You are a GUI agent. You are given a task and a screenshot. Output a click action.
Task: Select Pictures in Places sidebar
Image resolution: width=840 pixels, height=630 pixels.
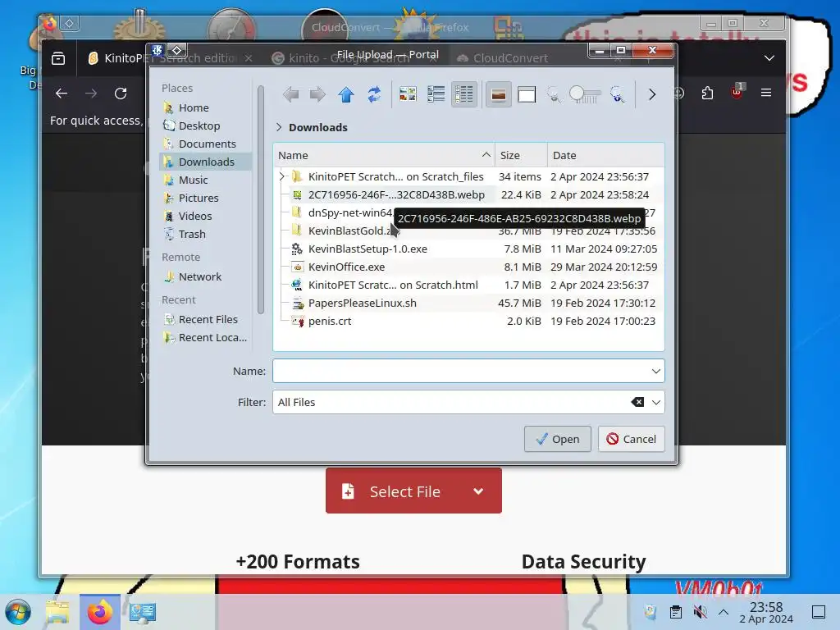point(205,199)
